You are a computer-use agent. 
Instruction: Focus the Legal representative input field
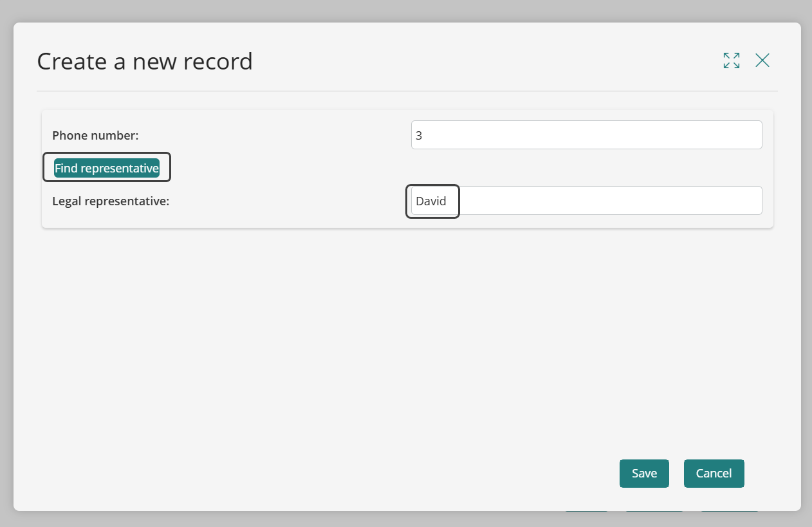click(x=586, y=201)
